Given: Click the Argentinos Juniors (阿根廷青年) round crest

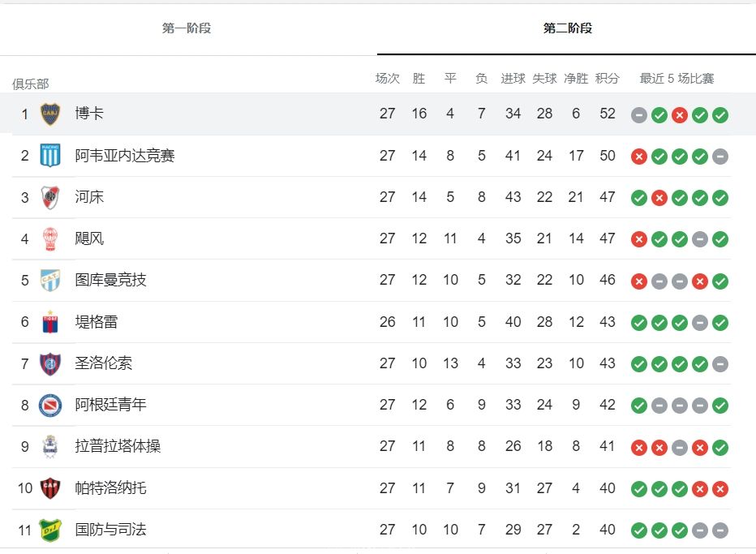Looking at the screenshot, I should pyautogui.click(x=50, y=405).
